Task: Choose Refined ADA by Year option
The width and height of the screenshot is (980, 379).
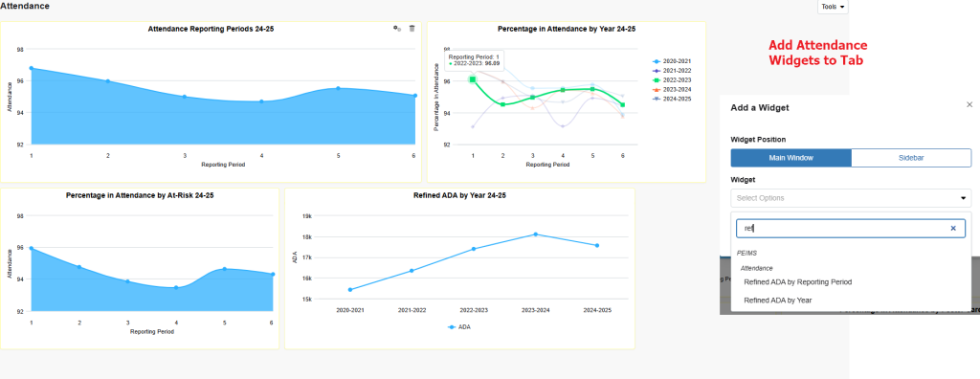Action: (x=777, y=301)
